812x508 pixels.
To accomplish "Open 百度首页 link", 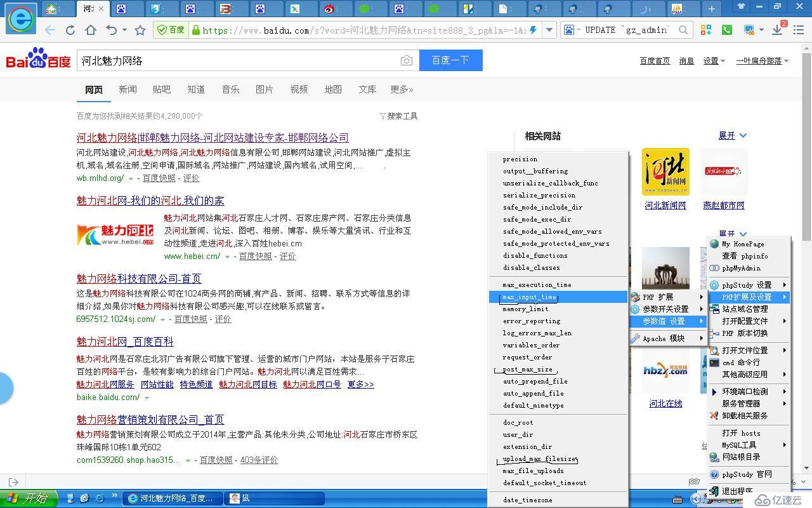I will pyautogui.click(x=655, y=61).
